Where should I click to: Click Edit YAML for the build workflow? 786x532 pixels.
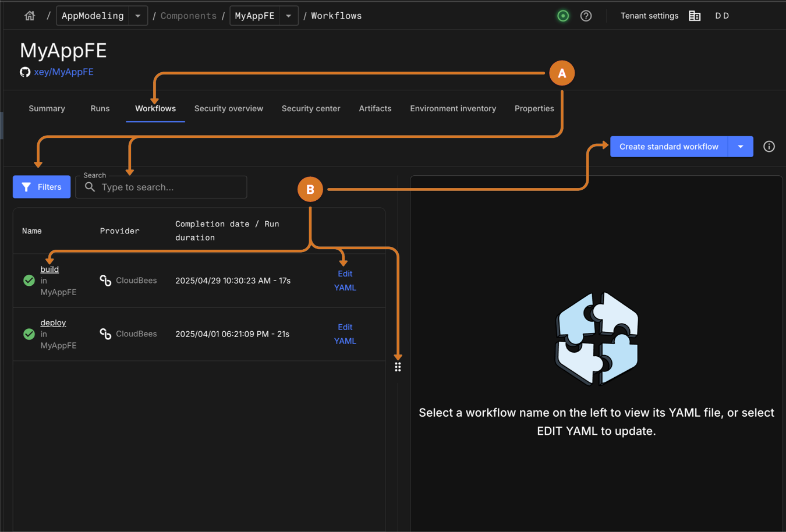pyautogui.click(x=345, y=281)
